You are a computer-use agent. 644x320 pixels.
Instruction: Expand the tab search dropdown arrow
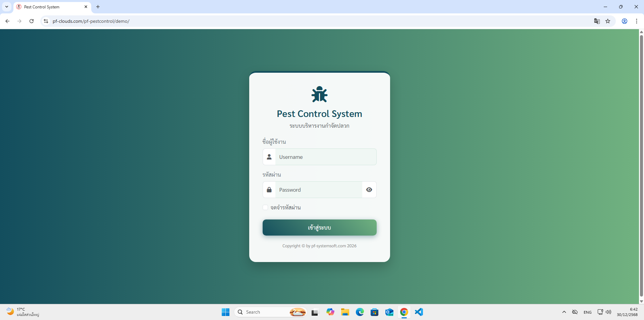[6, 7]
